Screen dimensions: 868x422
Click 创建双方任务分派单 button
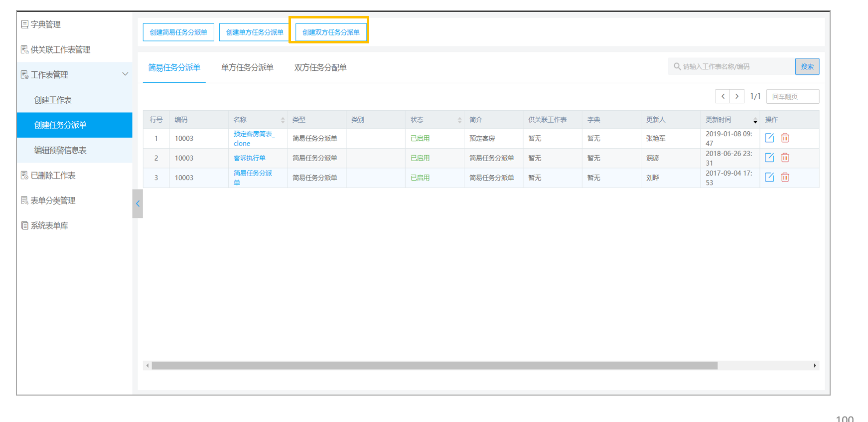click(331, 32)
